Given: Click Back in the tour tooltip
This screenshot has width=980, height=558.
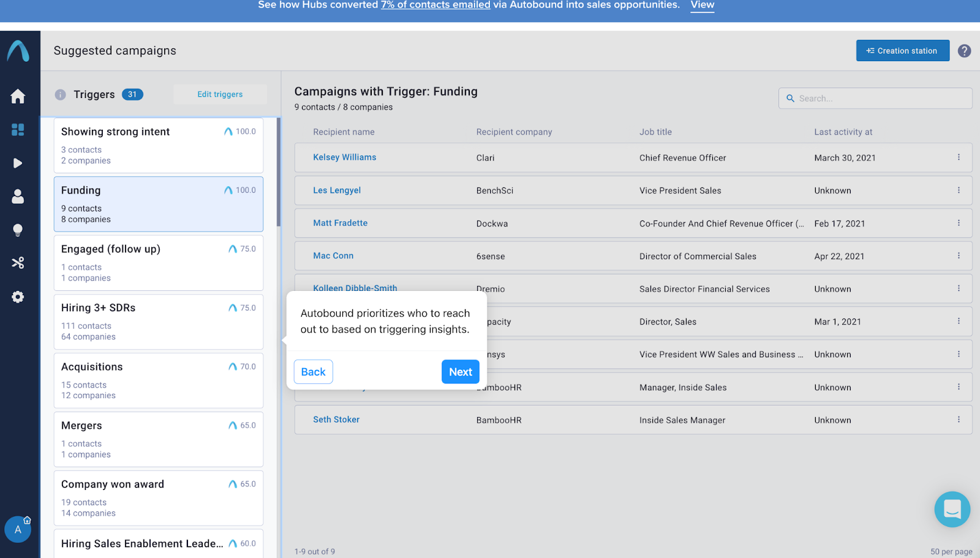Looking at the screenshot, I should 314,372.
